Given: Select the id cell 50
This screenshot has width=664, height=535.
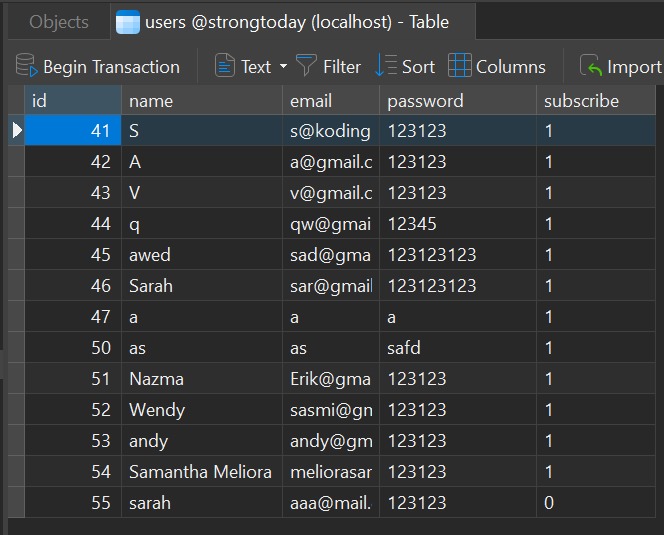Looking at the screenshot, I should click(x=73, y=348).
